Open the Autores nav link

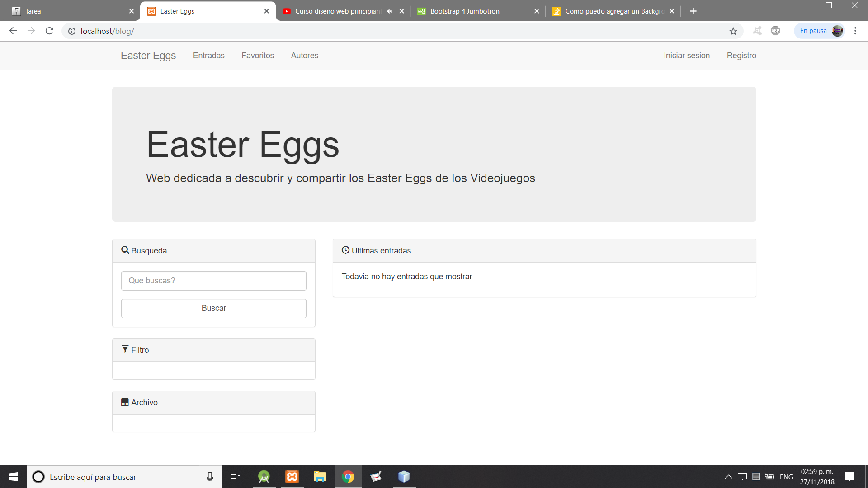(x=305, y=56)
